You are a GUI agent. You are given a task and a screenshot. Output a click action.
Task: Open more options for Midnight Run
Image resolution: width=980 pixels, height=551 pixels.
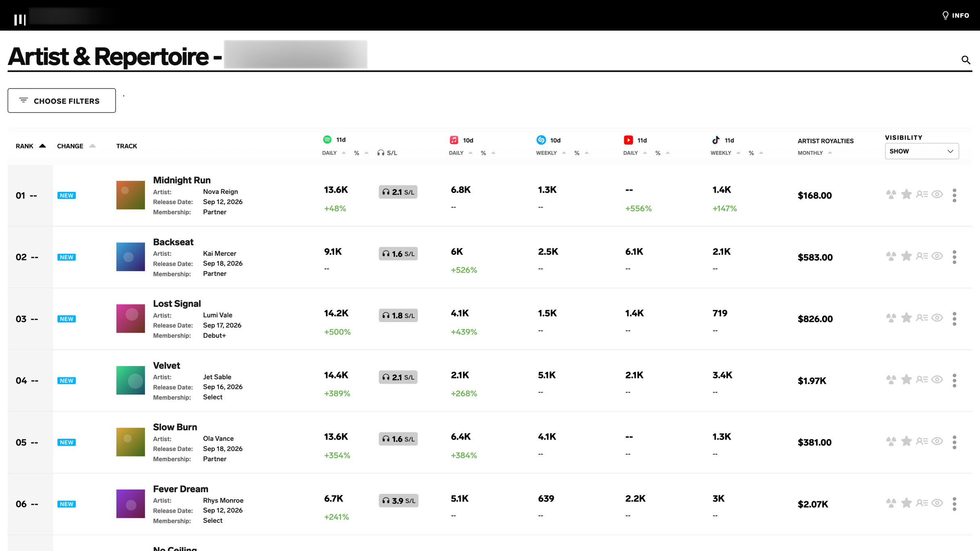point(954,195)
